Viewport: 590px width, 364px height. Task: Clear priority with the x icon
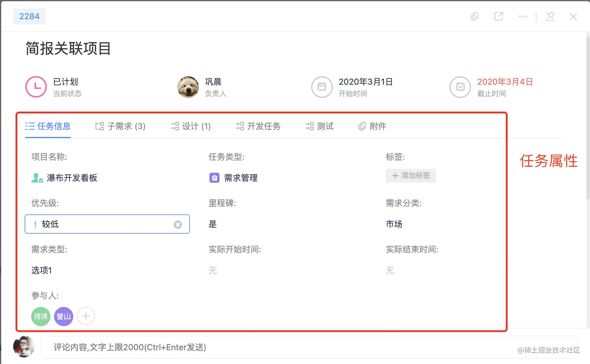178,225
